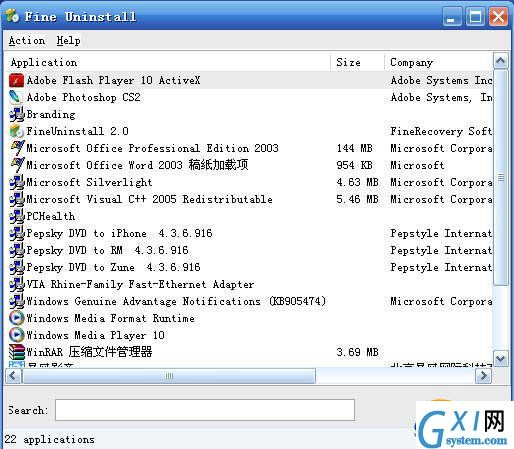Click the Microsoft Silverlight icon

(x=16, y=182)
